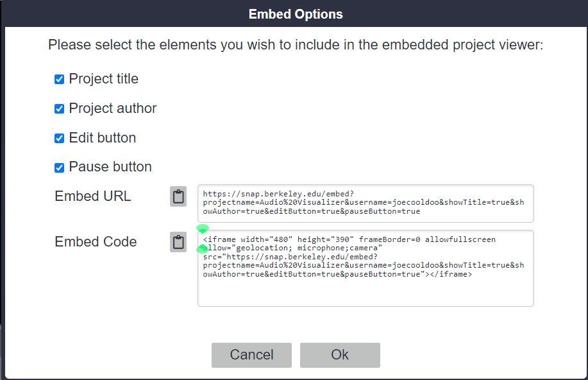This screenshot has height=380, width=588.
Task: Uncheck the Project title checkbox
Action: coord(60,80)
